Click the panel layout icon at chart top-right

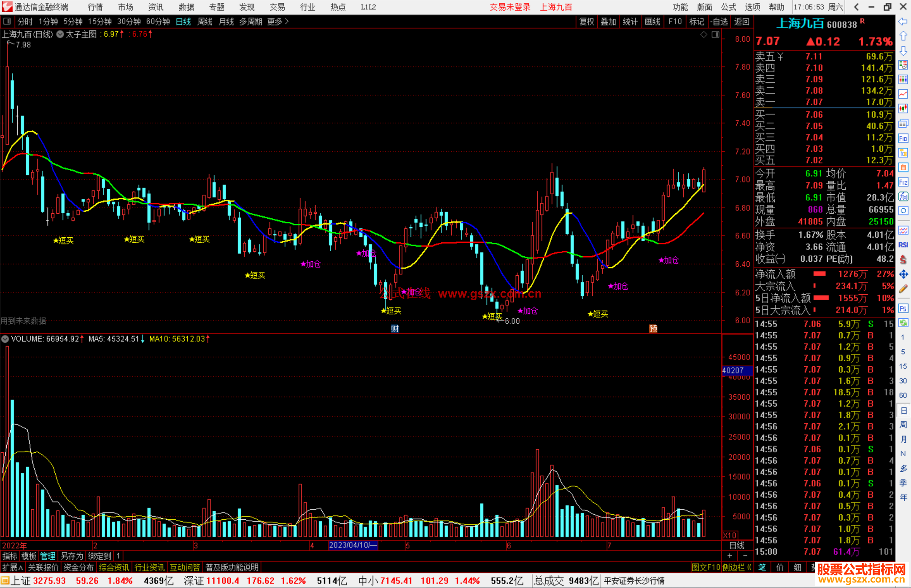715,35
